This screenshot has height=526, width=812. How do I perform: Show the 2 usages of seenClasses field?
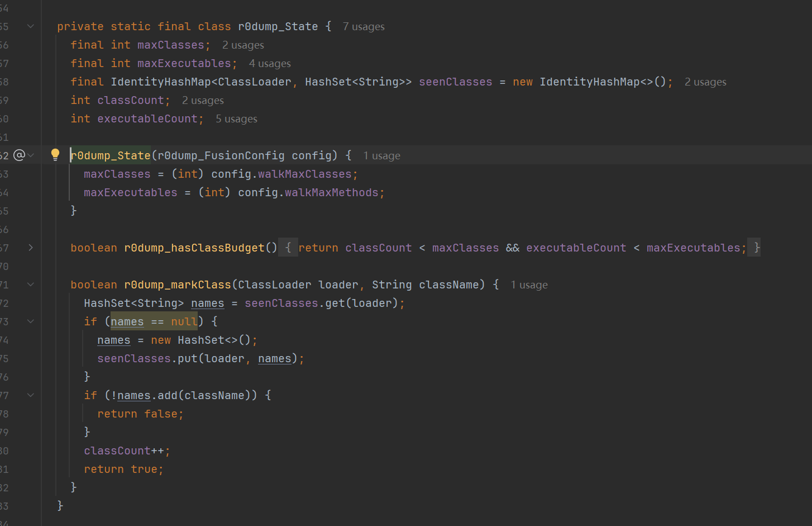point(705,82)
